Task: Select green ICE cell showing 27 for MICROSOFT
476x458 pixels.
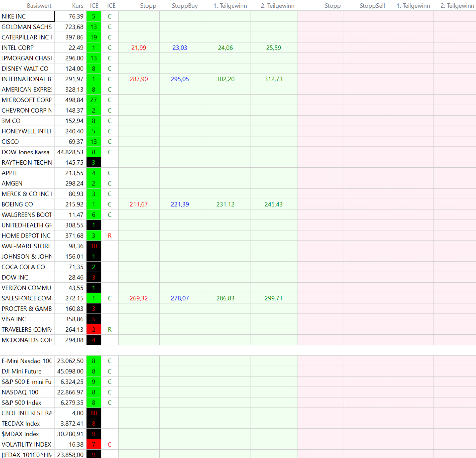Action: (x=93, y=100)
